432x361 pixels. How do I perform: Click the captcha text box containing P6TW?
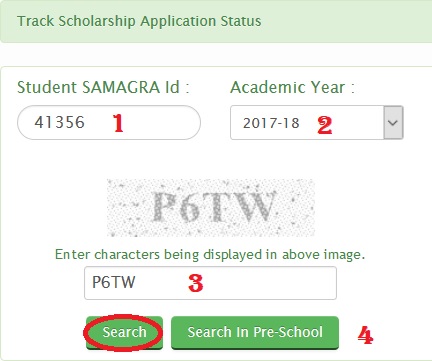click(x=210, y=283)
